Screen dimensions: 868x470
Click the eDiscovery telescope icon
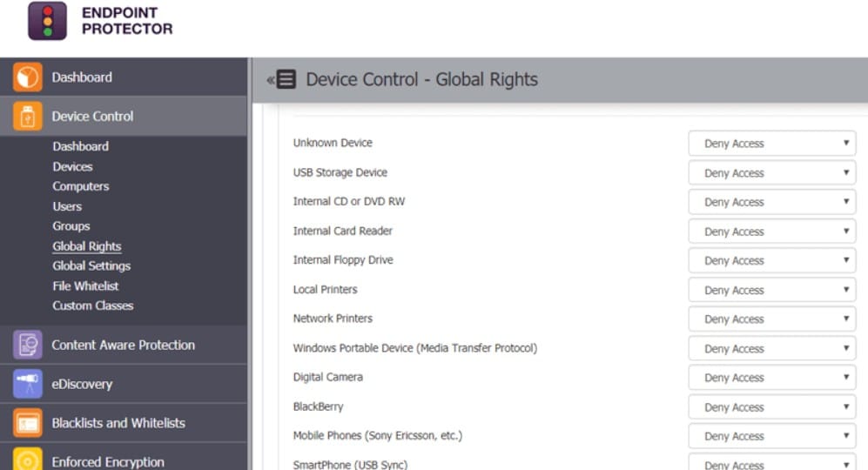(28, 384)
